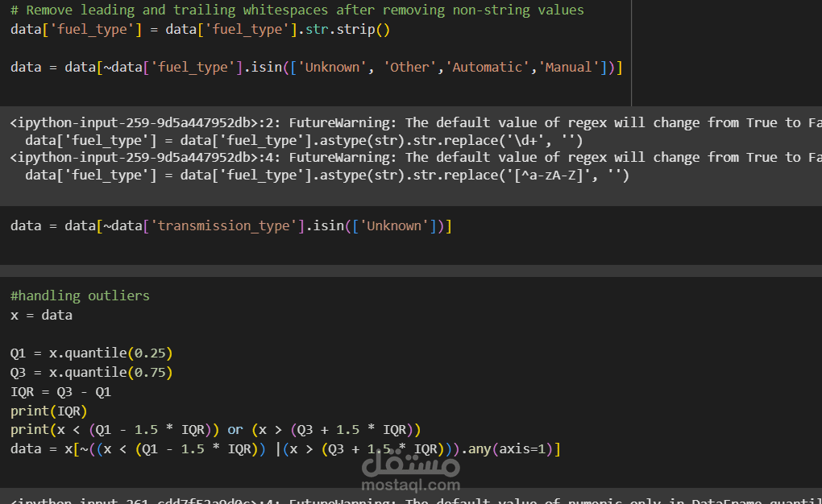Viewport: 822px width, 504px height.
Task: Click the 'IQR = Q3 - Q1' line
Action: [60, 392]
